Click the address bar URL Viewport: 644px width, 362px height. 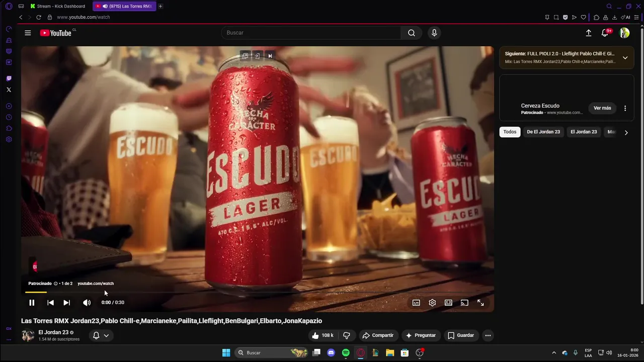click(83, 17)
